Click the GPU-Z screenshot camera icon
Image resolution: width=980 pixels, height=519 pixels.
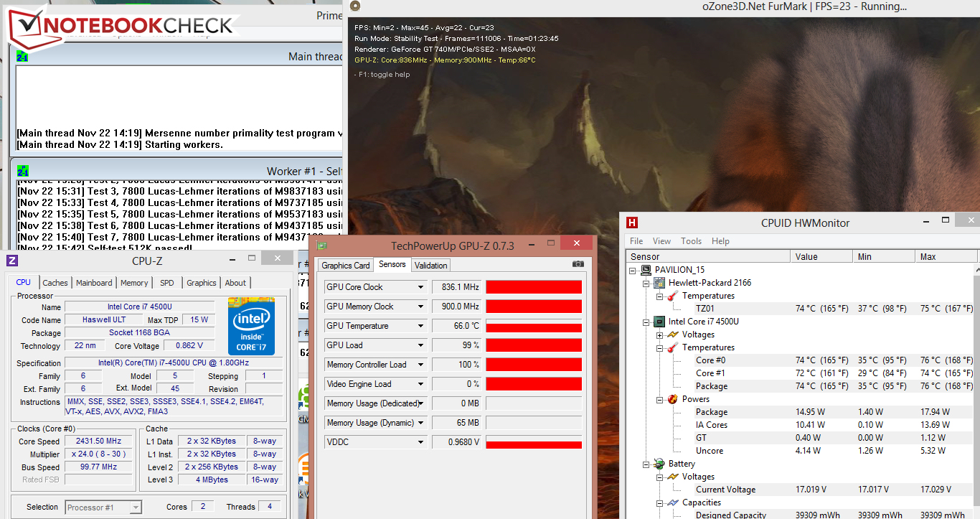click(x=578, y=264)
